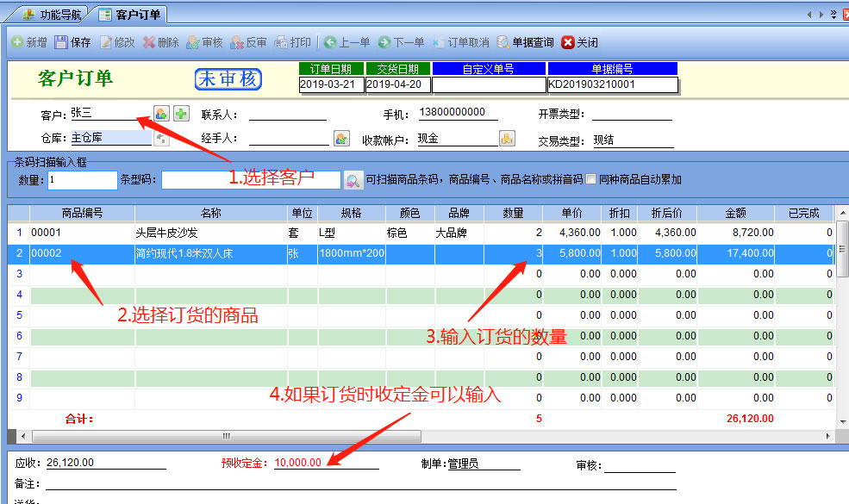849x504 pixels.
Task: Go to previous order with 上一单
Action: [x=346, y=42]
